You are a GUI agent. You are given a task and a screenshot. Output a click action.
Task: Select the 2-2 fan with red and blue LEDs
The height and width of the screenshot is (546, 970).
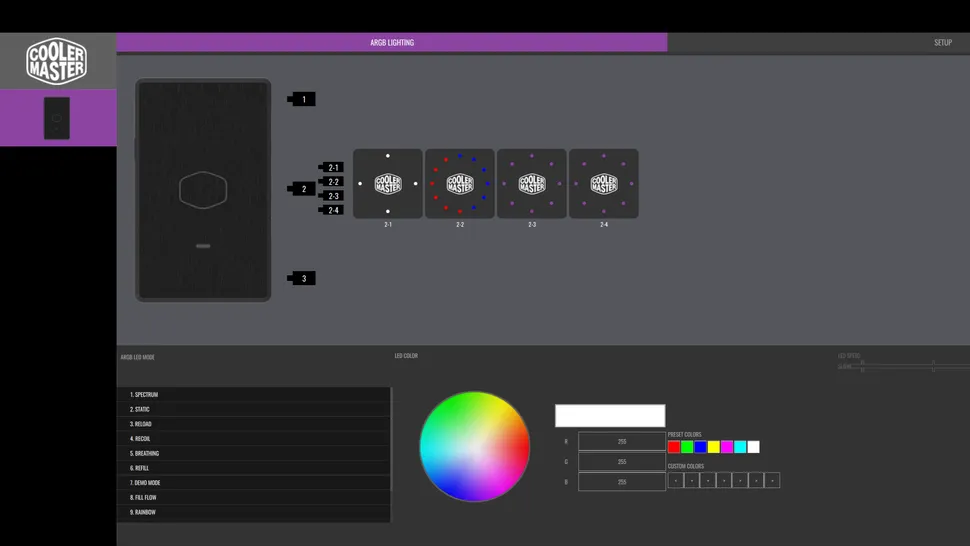[460, 183]
